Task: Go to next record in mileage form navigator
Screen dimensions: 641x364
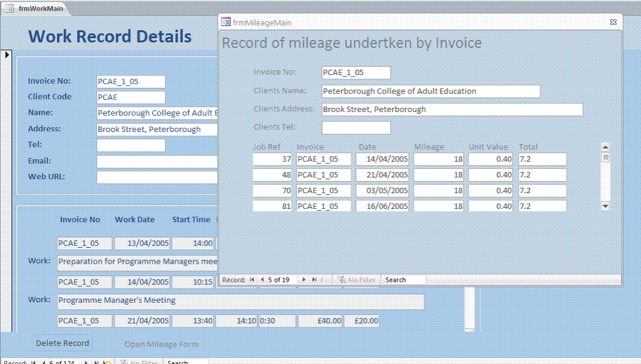Action: pos(304,280)
